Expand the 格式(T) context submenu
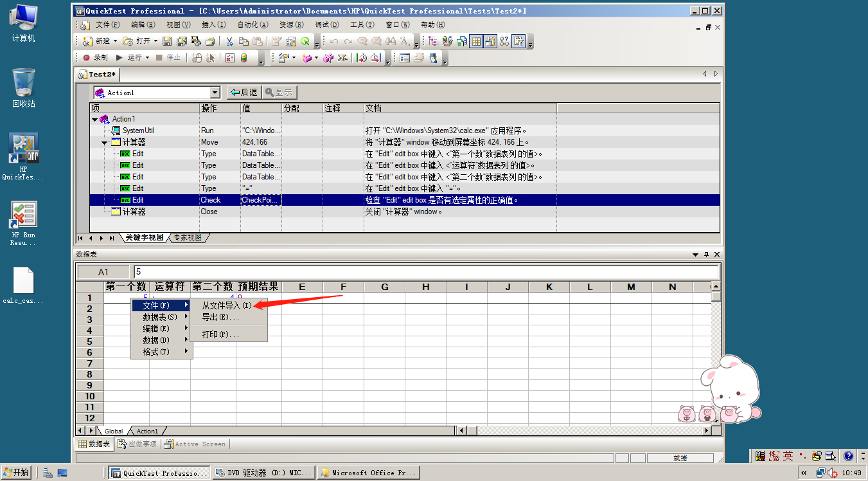This screenshot has height=481, width=868. click(x=162, y=352)
